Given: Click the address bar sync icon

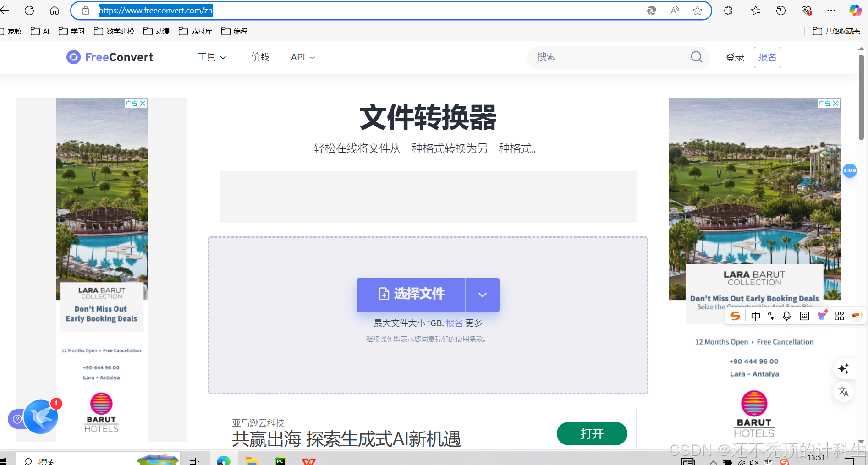Looking at the screenshot, I should [652, 11].
